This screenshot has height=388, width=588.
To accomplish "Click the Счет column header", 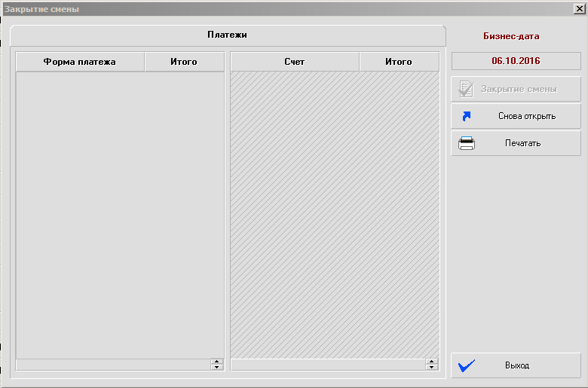I will coord(295,62).
